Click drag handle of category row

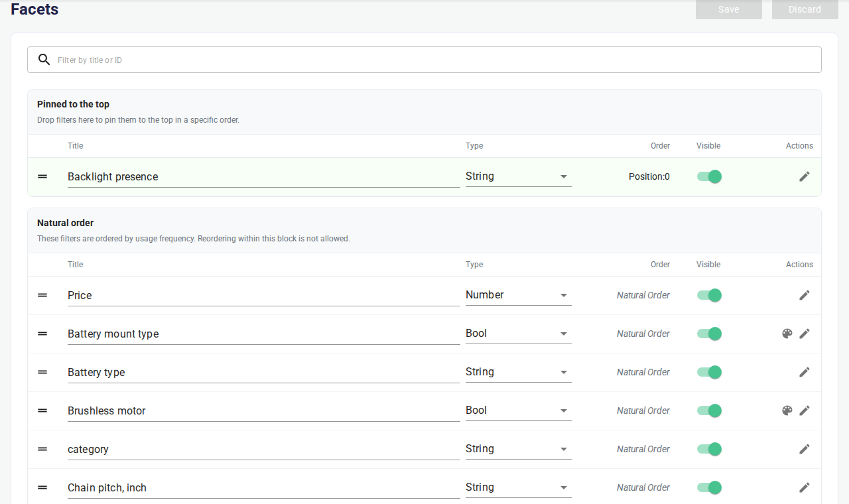(42, 449)
